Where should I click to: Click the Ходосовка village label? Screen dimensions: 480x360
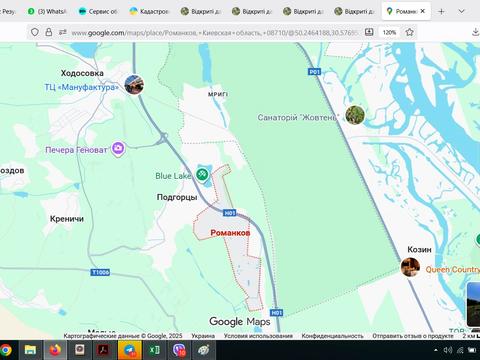tap(82, 73)
